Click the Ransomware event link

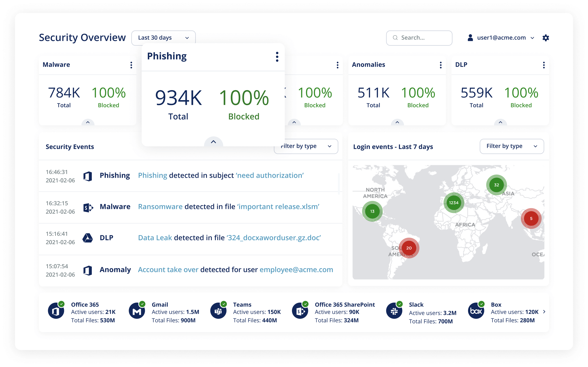160,207
